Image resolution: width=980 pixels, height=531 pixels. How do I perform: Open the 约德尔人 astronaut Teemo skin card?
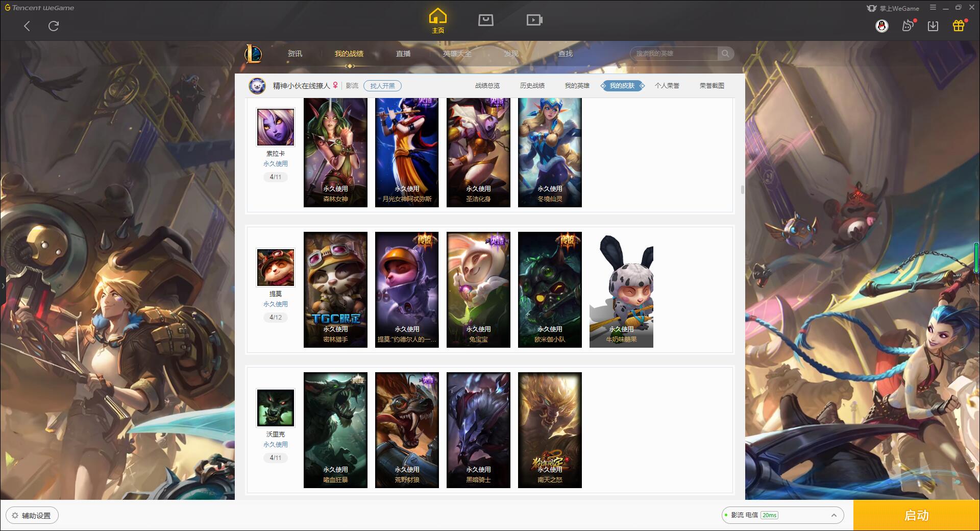tap(407, 289)
